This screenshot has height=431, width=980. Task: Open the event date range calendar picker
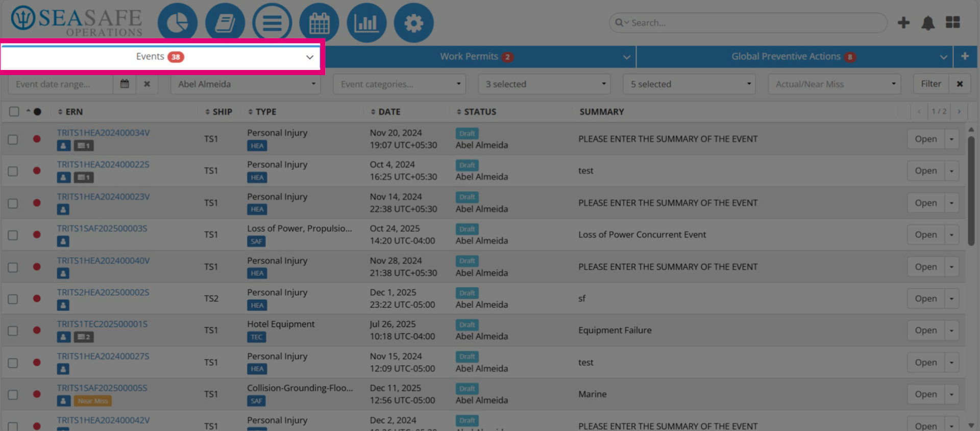125,84
